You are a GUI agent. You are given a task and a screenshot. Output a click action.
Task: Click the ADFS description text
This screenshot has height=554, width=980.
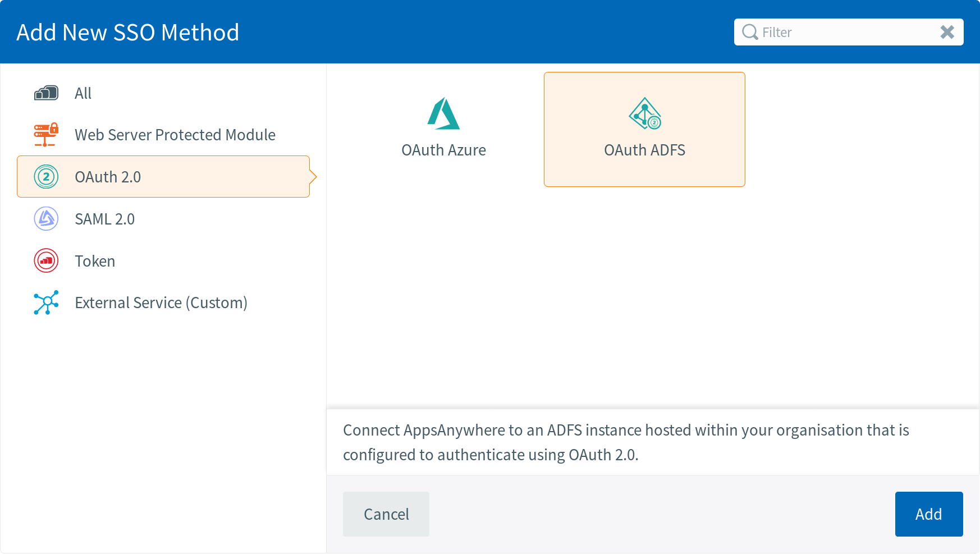(x=626, y=442)
